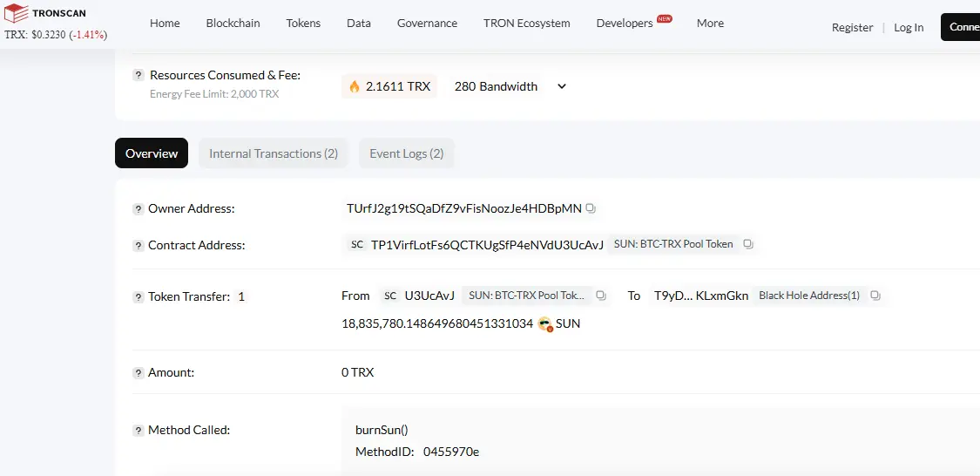
Task: Click the SUN token name link
Action: tap(568, 324)
